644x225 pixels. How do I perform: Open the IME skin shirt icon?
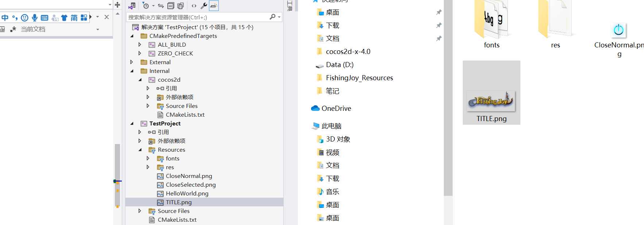pos(64,18)
